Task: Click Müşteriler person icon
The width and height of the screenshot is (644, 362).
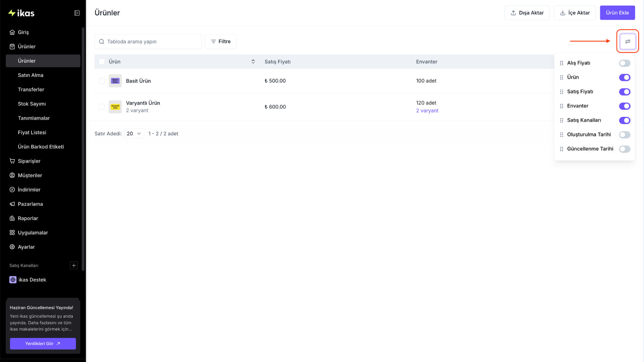Action: click(12, 175)
